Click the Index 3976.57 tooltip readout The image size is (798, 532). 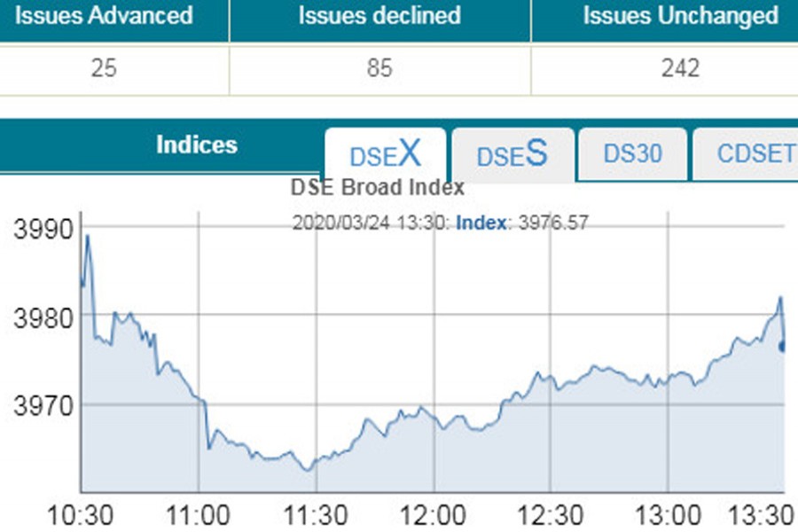tap(521, 223)
